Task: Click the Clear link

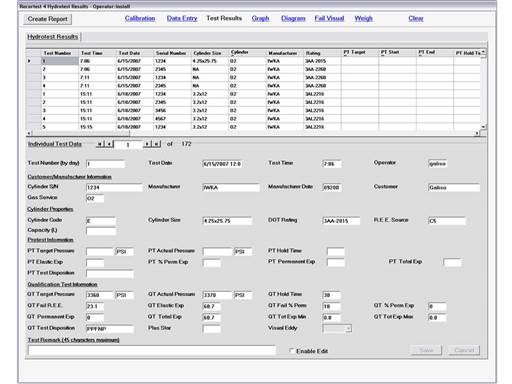Action: click(x=416, y=18)
